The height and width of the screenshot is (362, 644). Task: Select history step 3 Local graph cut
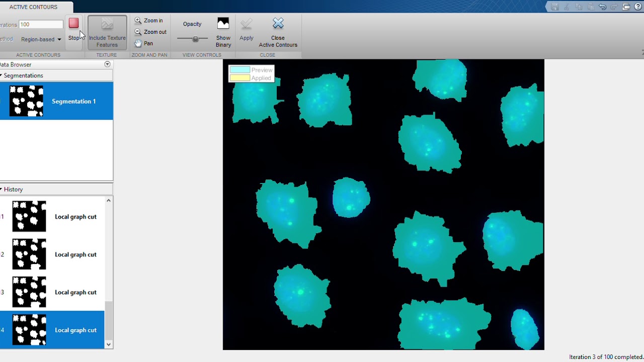pyautogui.click(x=52, y=292)
